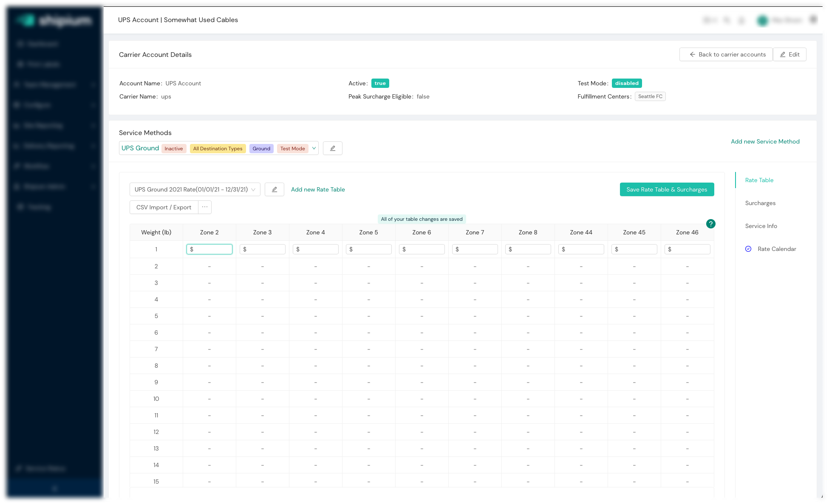Switch to the Surcharges tab
The image size is (829, 504).
760,203
